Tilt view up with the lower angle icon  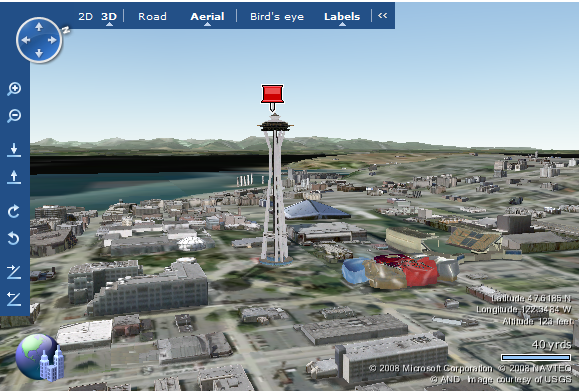[x=14, y=299]
